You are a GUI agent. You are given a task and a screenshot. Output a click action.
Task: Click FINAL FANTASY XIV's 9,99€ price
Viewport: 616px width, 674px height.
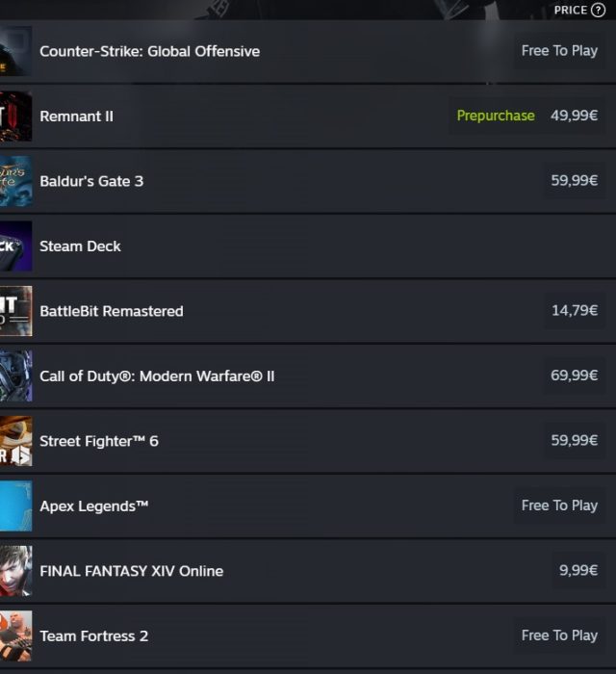(x=578, y=570)
